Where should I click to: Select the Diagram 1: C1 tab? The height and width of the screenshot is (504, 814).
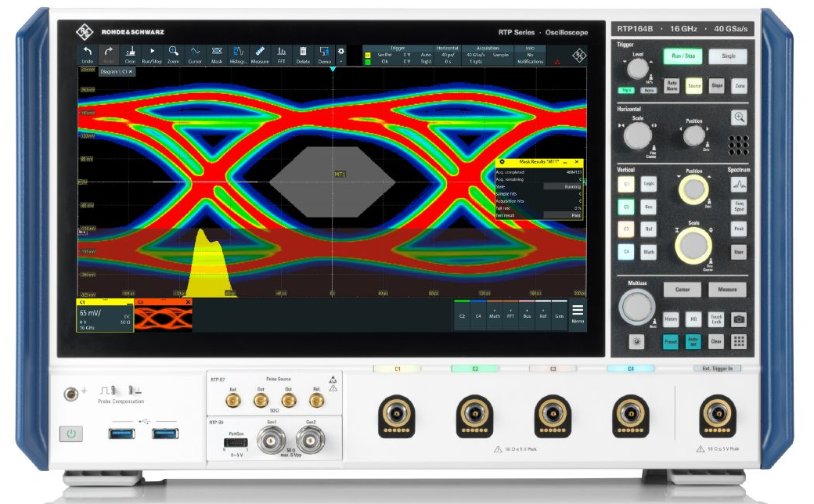pyautogui.click(x=116, y=72)
